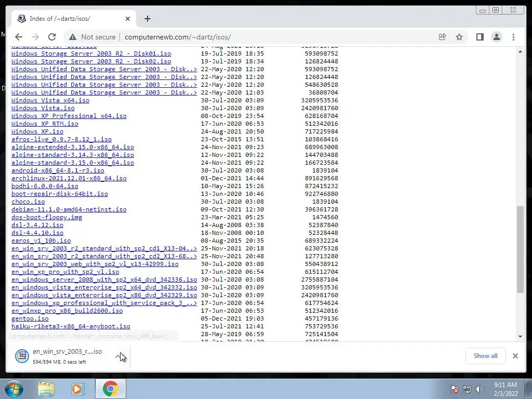This screenshot has width=532, height=399.
Task: Click en_win_srv_2003_web_with_sp2_vl_x13-42999.iso
Action: click(95, 264)
